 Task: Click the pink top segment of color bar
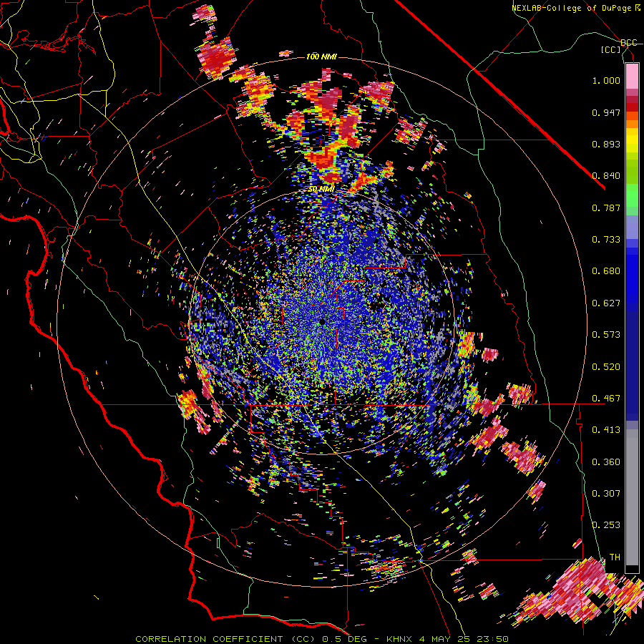632,76
